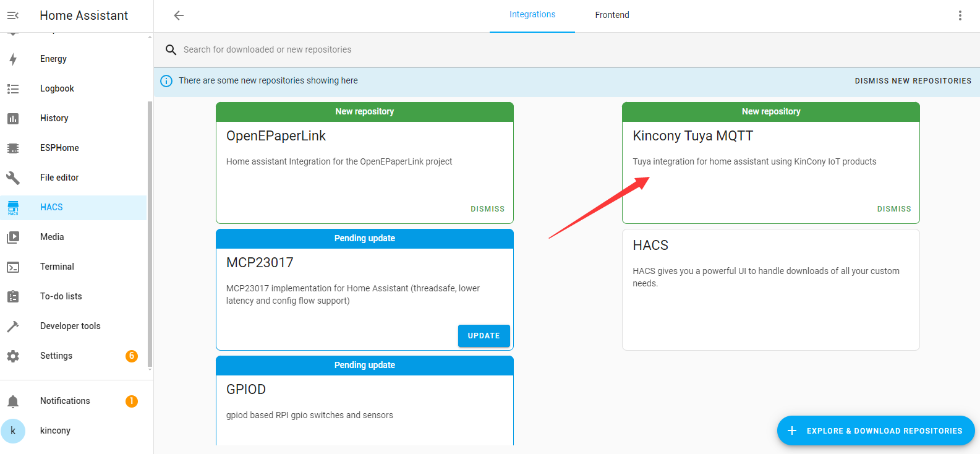The width and height of the screenshot is (980, 454).
Task: Click the Logbook list icon
Action: (x=13, y=88)
